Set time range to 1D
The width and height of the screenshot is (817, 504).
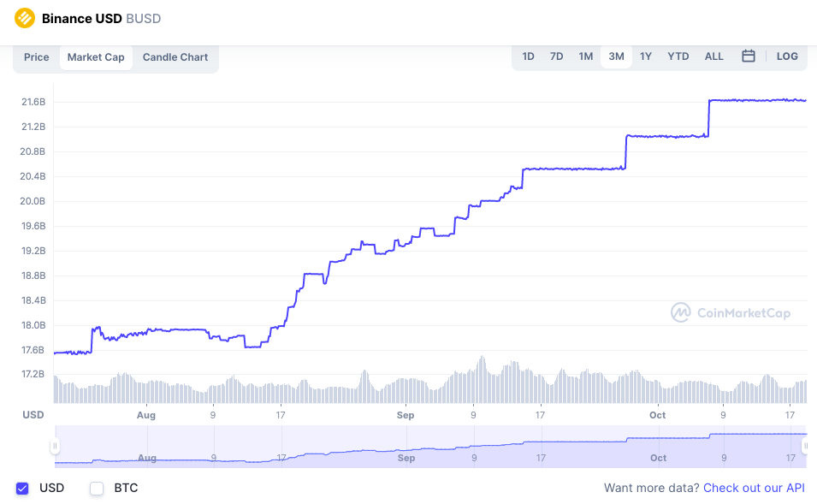[x=528, y=56]
